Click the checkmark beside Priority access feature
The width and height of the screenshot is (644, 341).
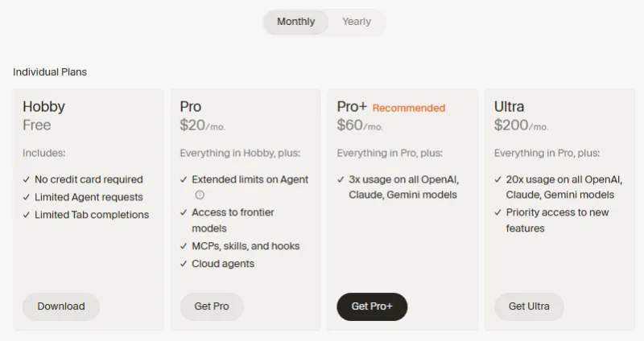498,212
